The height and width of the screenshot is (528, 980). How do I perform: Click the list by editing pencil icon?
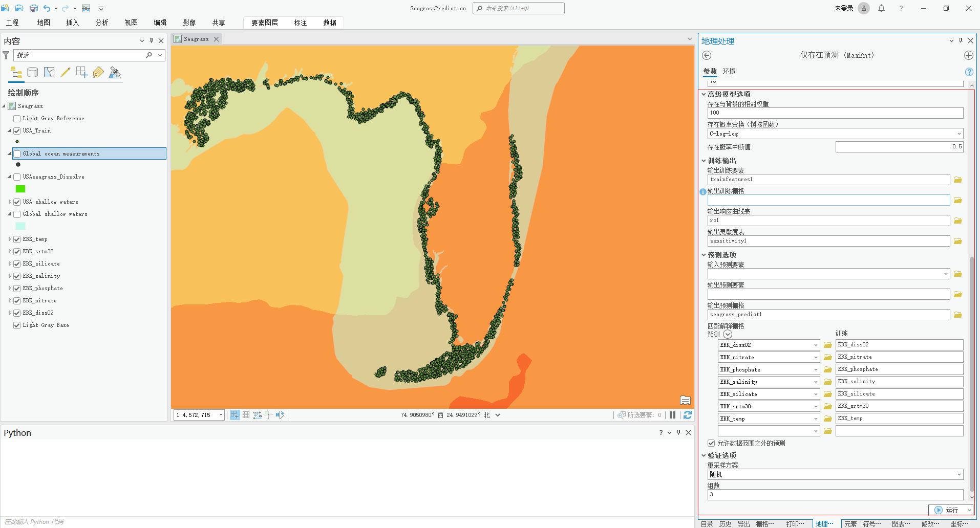(x=65, y=72)
